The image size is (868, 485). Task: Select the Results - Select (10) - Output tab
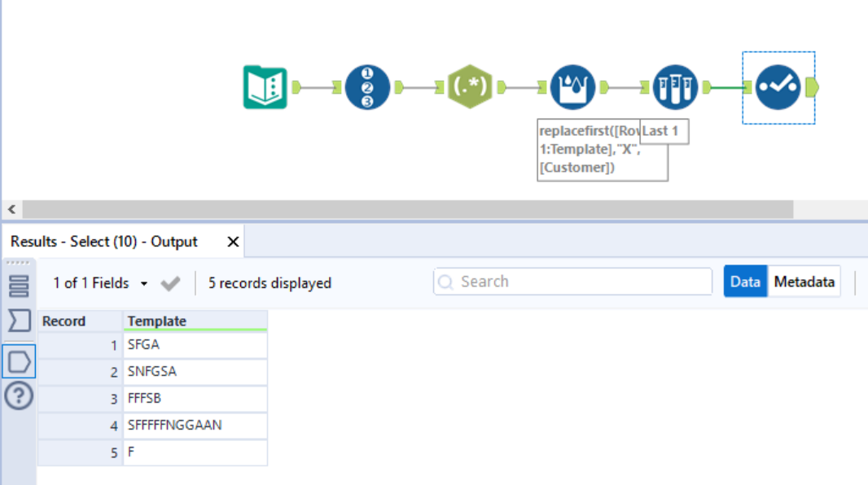coord(104,242)
